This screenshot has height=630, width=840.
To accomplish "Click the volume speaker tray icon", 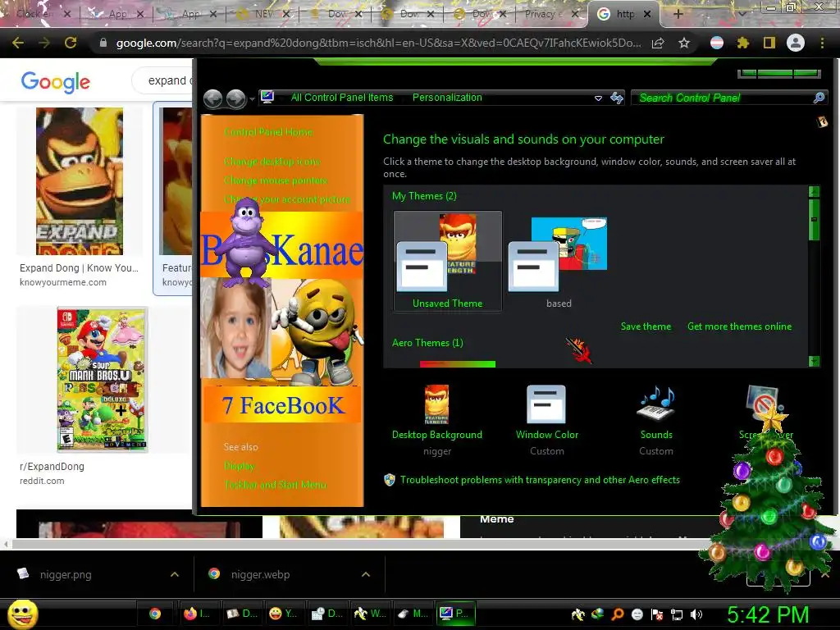I will click(696, 614).
